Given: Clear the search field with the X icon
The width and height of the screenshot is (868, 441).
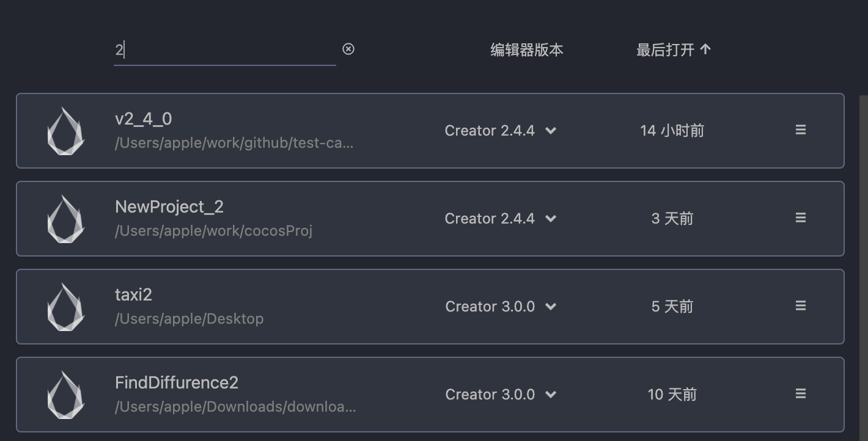Looking at the screenshot, I should pos(348,49).
